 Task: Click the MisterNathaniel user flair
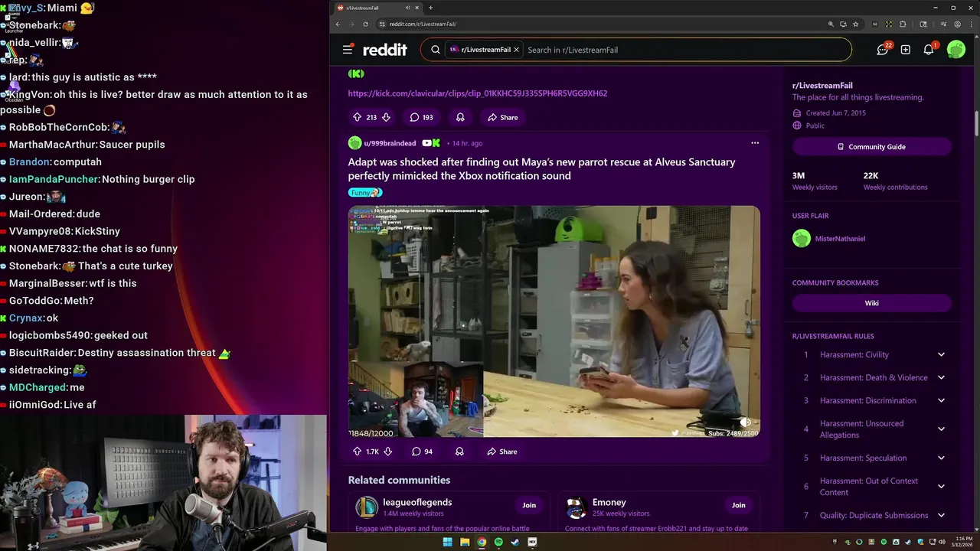(840, 239)
